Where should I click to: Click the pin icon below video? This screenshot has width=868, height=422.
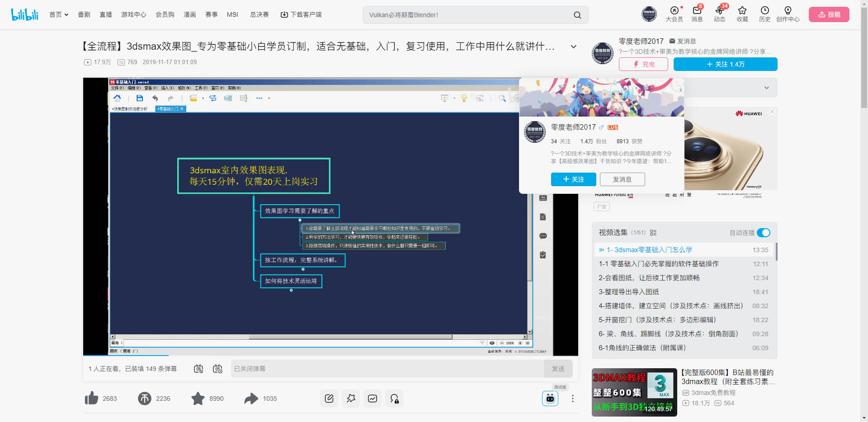[x=351, y=399]
